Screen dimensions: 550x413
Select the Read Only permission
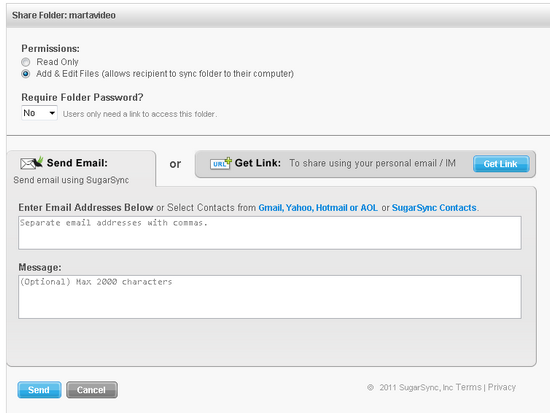tap(25, 62)
